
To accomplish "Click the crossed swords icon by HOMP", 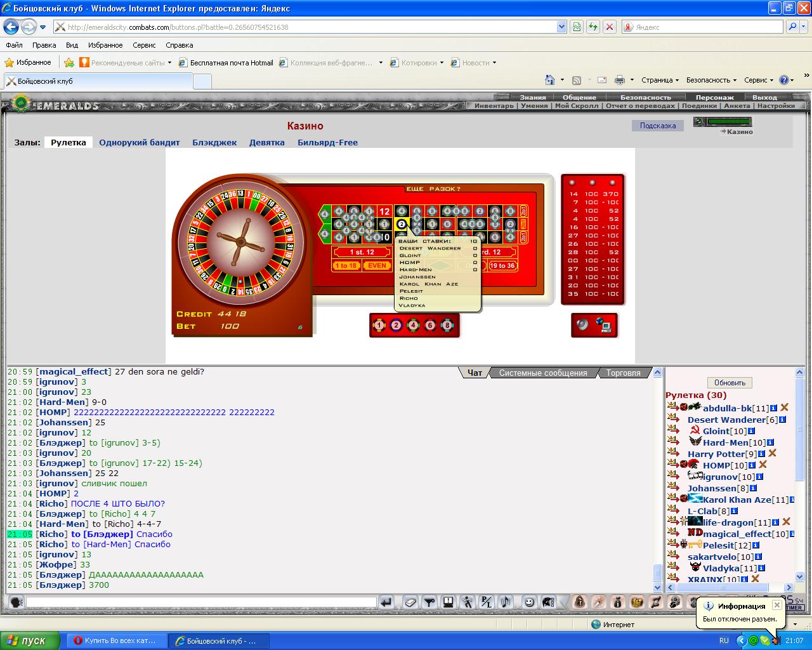I will (763, 465).
